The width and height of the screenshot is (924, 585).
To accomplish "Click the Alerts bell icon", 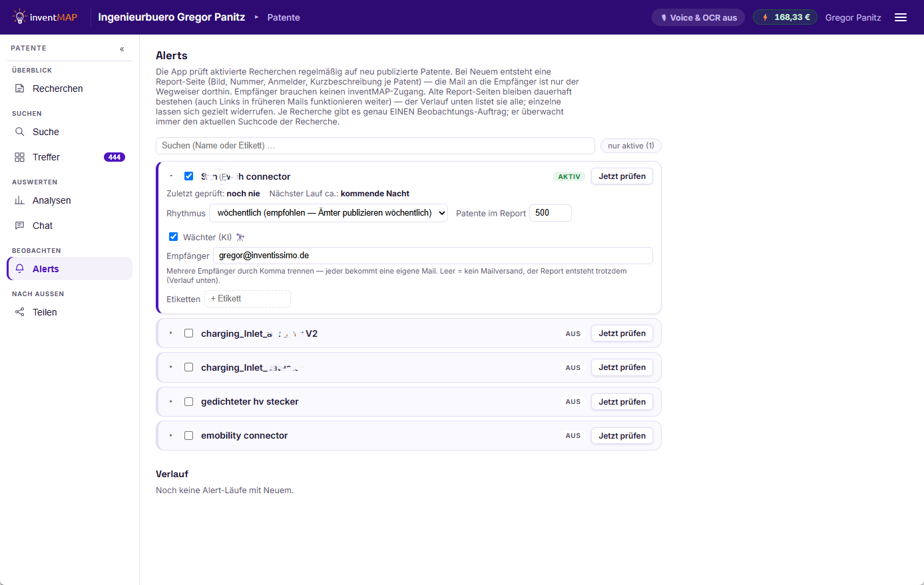I will click(x=20, y=269).
